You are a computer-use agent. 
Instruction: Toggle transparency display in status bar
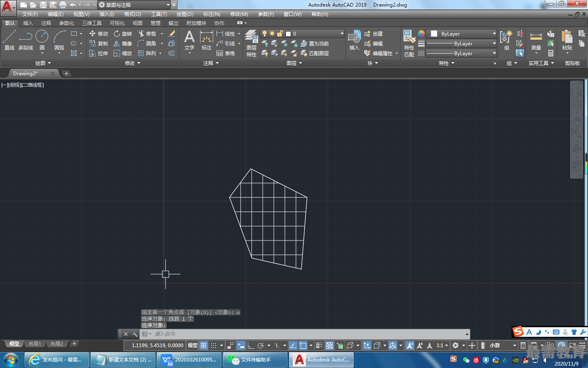330,346
